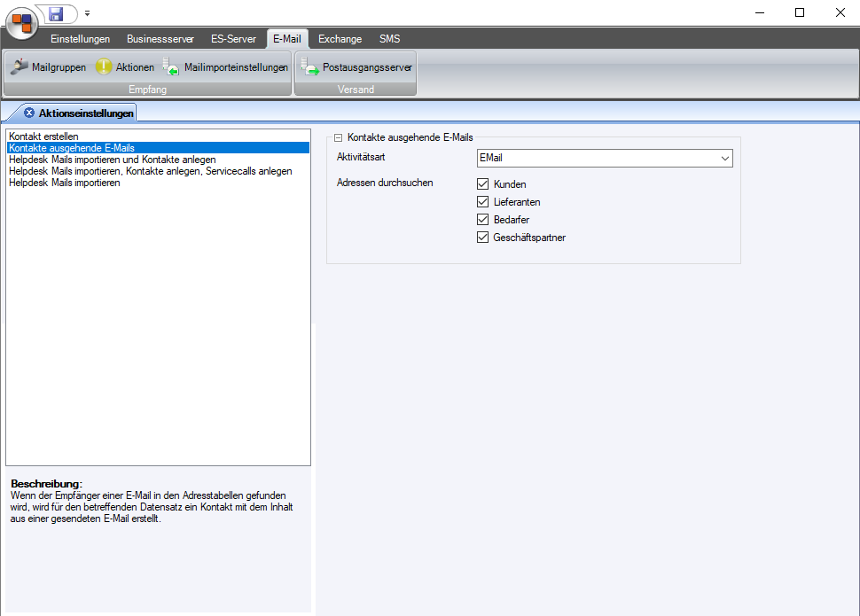Switch to the Exchange ribbon tab
The width and height of the screenshot is (860, 616).
click(x=340, y=39)
